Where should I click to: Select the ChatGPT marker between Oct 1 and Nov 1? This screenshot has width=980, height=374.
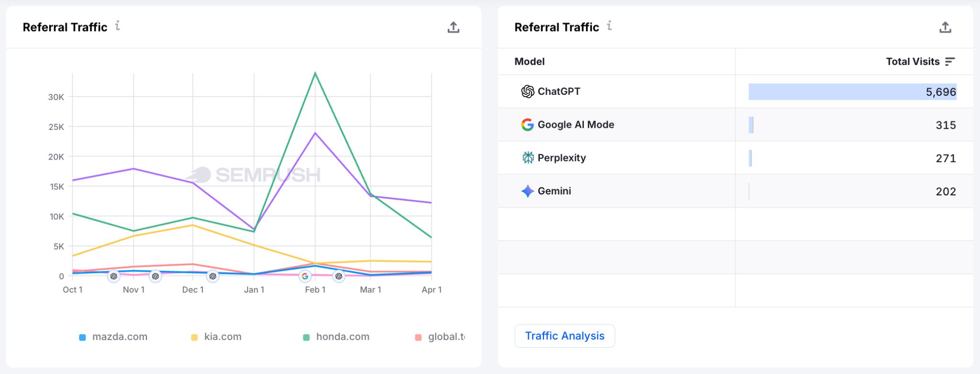(x=113, y=276)
